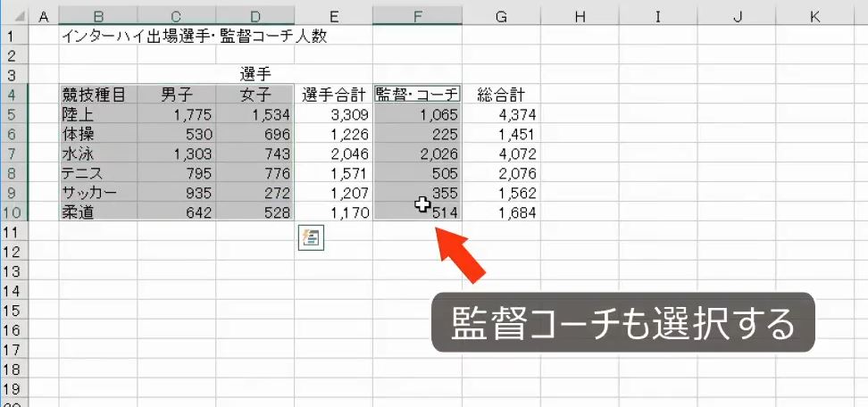Screen dimensions: 868x407
Task: Select row 1 header
Action: click(15, 37)
